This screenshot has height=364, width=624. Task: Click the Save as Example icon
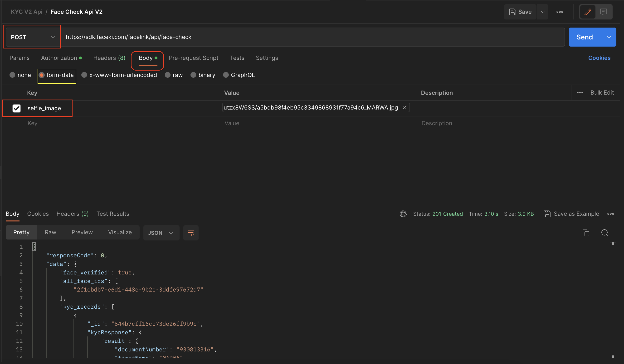pos(547,214)
